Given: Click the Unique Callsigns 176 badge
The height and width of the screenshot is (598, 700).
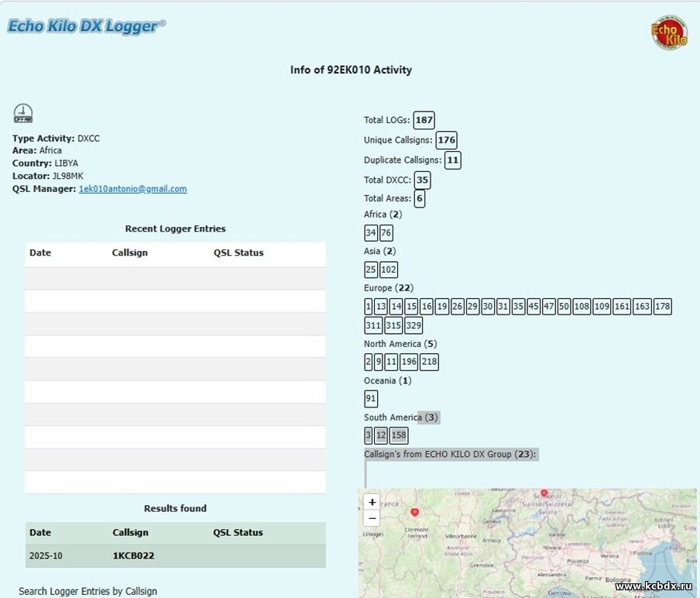Looking at the screenshot, I should point(446,140).
